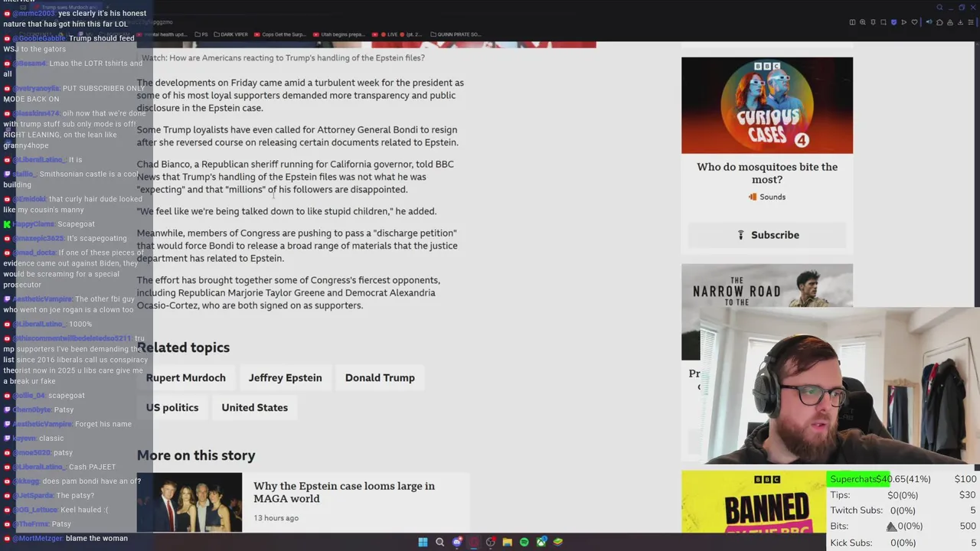This screenshot has width=980, height=551.
Task: Select the Opera GX taskbar icon
Action: pos(474,542)
